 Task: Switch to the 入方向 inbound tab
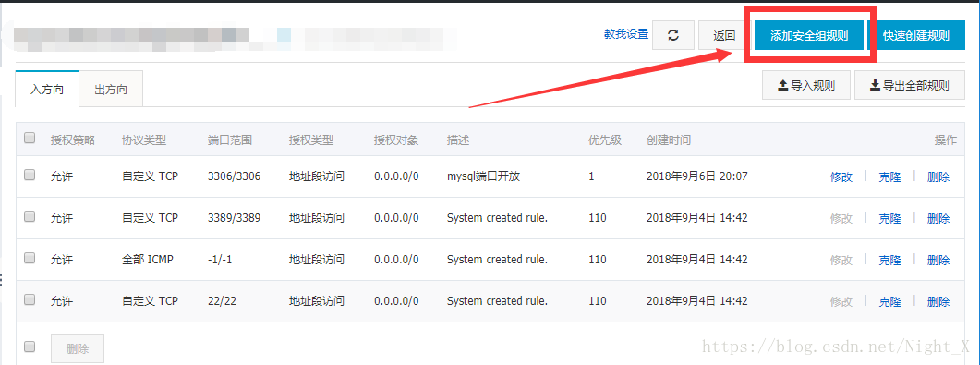click(47, 89)
